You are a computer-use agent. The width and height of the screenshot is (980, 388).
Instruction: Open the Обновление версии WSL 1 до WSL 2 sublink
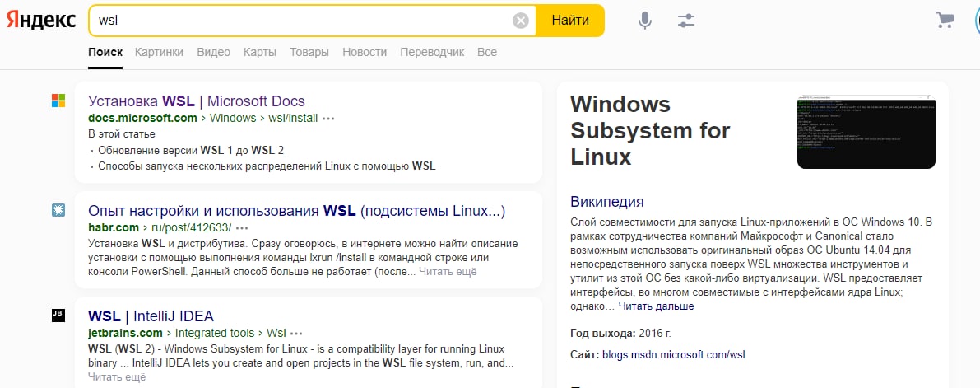[x=191, y=150]
